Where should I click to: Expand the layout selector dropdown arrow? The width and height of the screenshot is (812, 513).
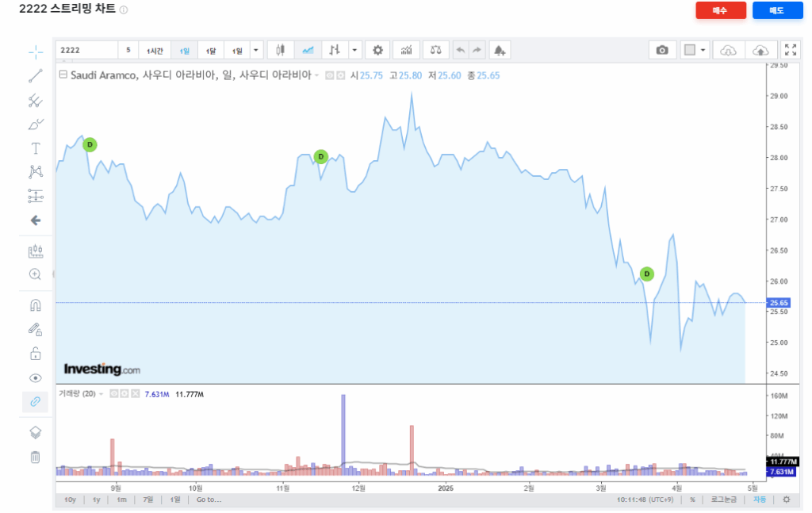click(703, 50)
